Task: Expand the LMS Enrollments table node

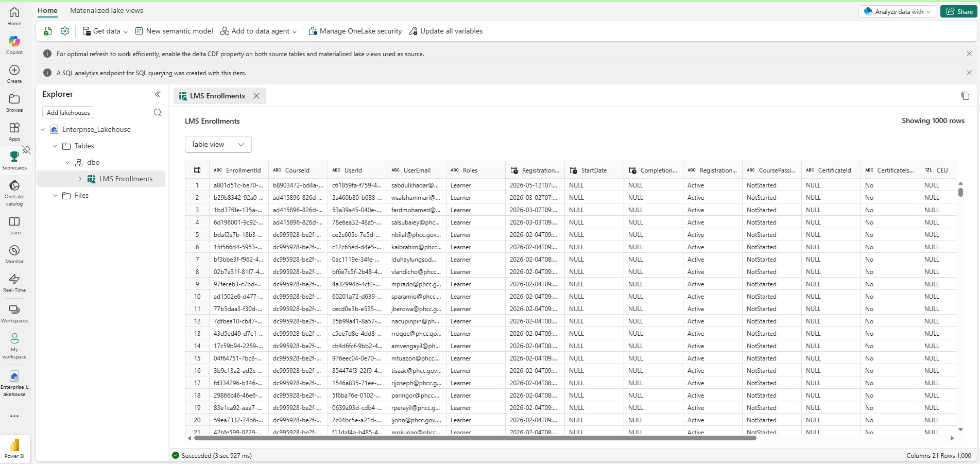Action: point(80,179)
